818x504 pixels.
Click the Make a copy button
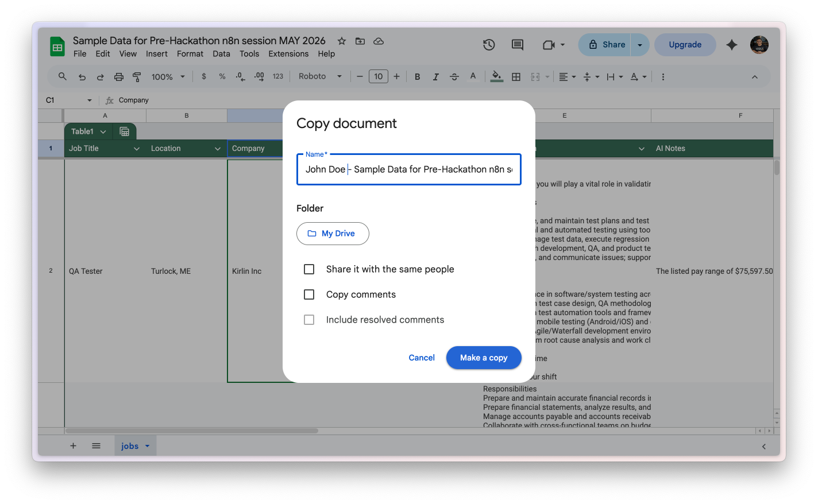pos(484,358)
